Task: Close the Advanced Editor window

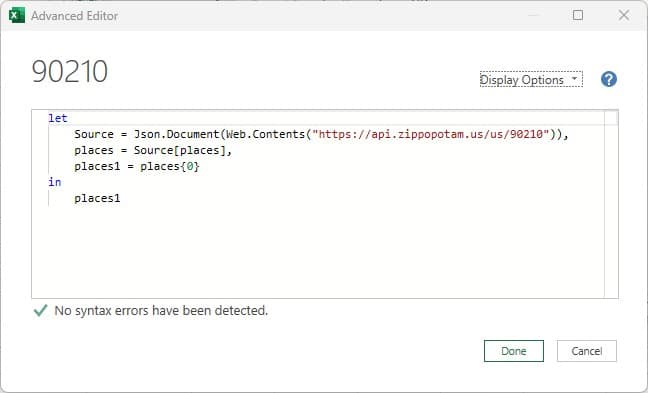Action: pos(624,15)
